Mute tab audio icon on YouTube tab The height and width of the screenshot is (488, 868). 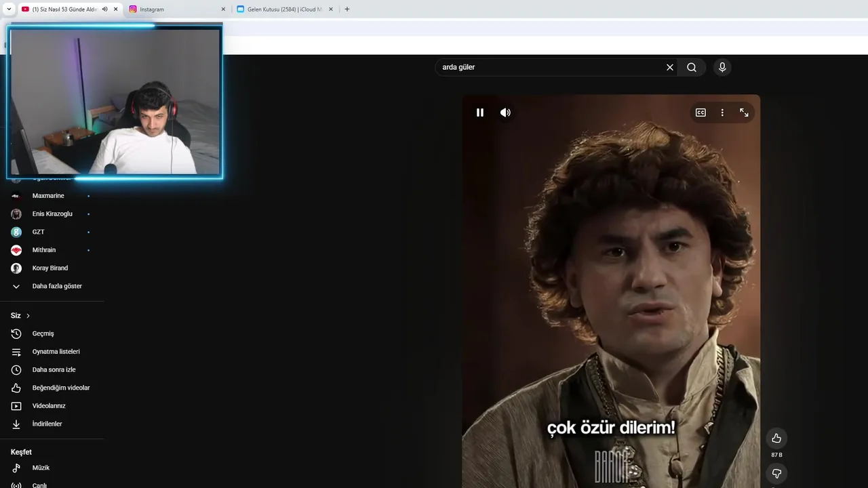(x=104, y=9)
